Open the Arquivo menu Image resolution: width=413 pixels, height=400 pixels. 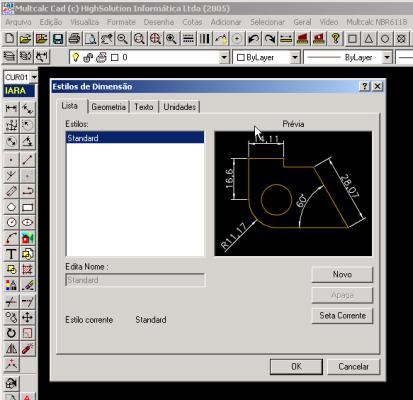[x=18, y=22]
